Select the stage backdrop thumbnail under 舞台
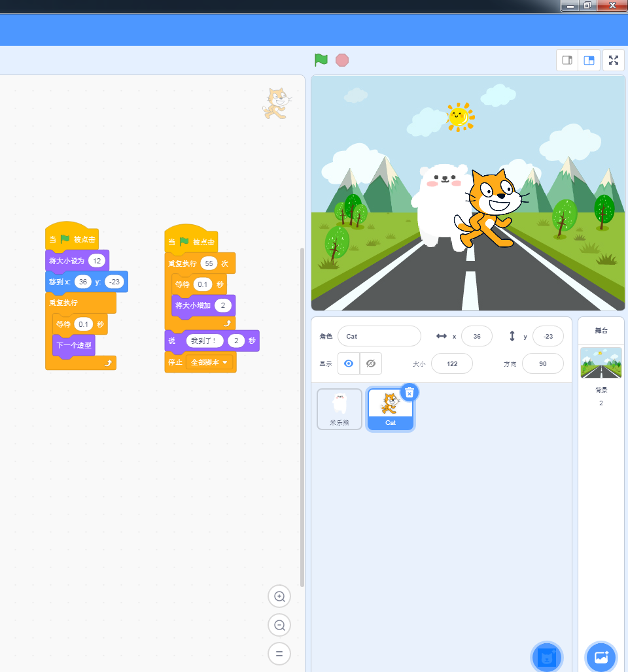This screenshot has width=628, height=672. (601, 363)
